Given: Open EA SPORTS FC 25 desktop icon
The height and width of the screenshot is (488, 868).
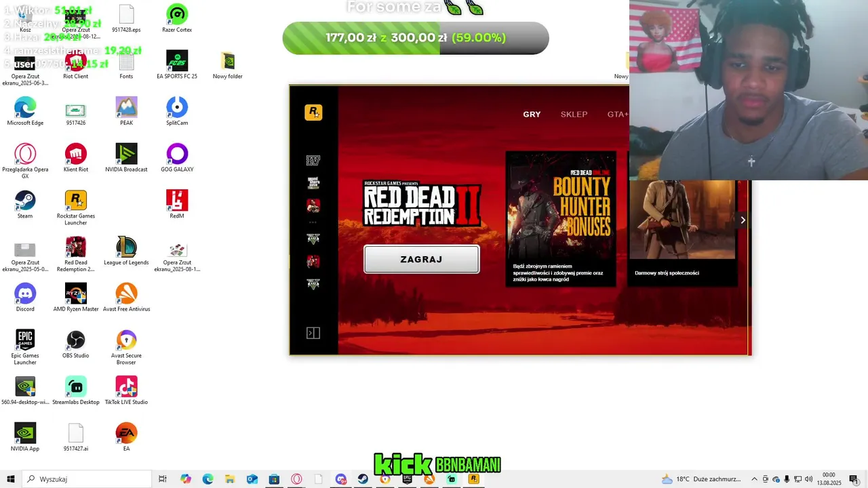Looking at the screenshot, I should (x=177, y=65).
